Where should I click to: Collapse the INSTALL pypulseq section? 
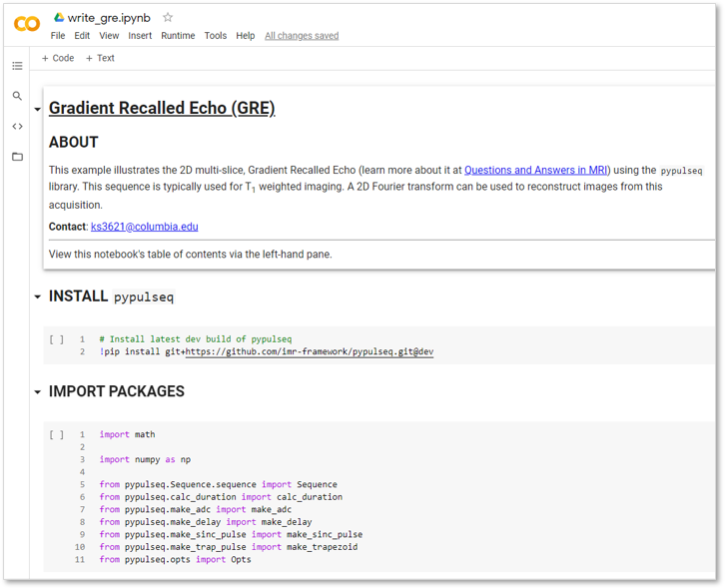pos(38,296)
